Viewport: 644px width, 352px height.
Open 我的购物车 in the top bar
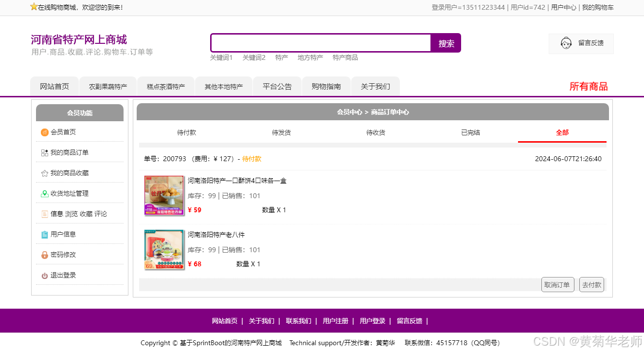pos(598,7)
